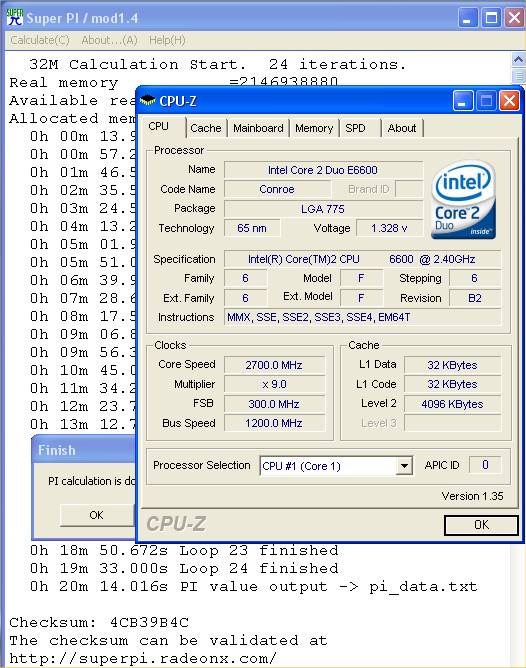Minimize the CPU-Z window

463,101
